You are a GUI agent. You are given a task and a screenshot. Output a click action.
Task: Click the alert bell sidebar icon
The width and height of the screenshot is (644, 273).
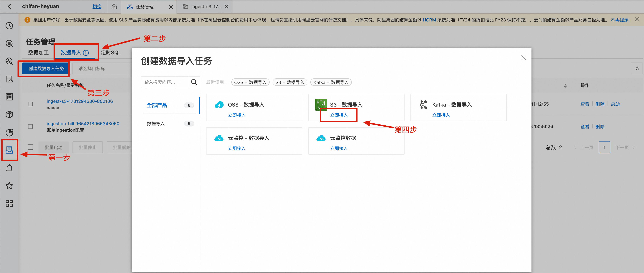(x=9, y=168)
